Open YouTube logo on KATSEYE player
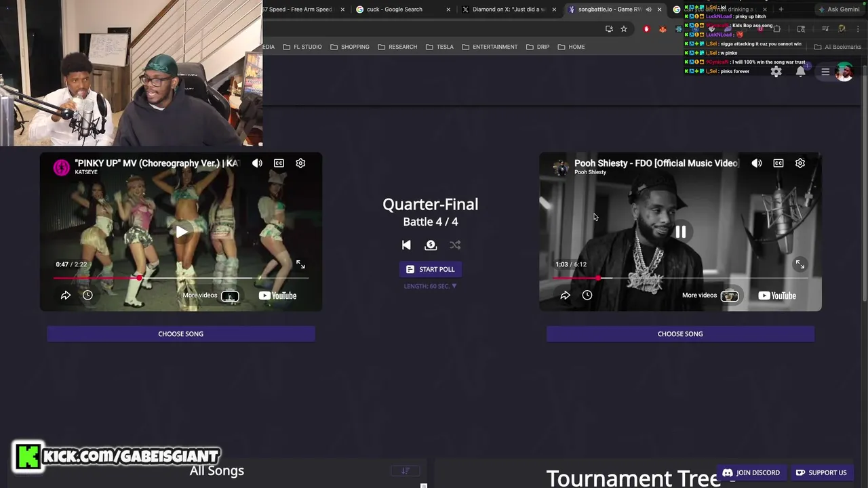The height and width of the screenshot is (488, 868). [277, 296]
